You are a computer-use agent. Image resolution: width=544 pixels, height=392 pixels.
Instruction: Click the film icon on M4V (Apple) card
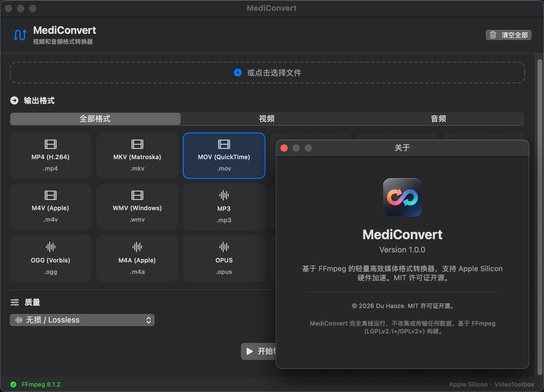50,195
